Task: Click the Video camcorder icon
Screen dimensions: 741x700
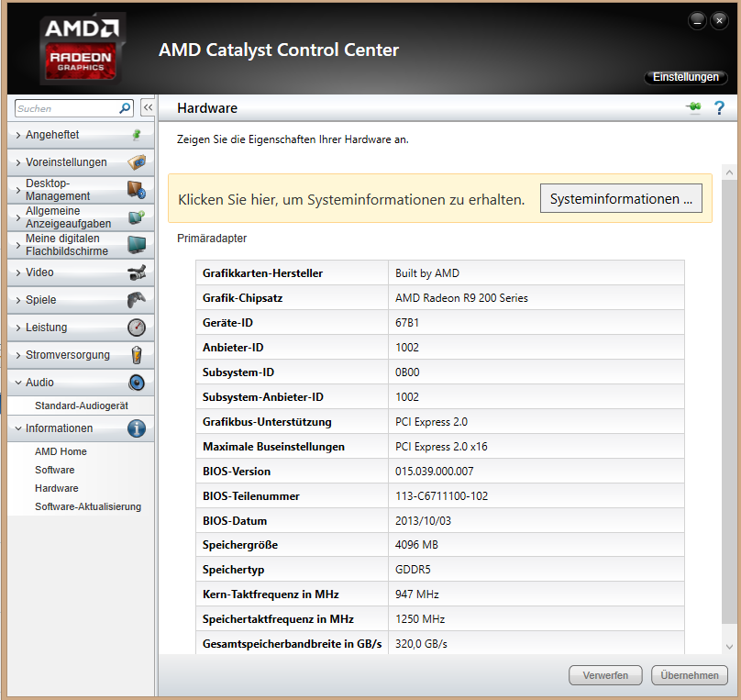Action: [137, 272]
